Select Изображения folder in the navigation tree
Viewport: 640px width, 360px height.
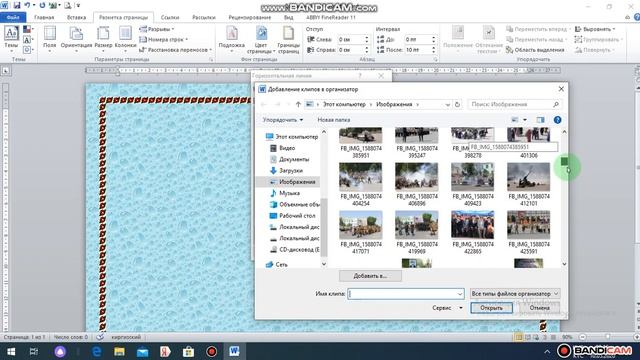292,182
